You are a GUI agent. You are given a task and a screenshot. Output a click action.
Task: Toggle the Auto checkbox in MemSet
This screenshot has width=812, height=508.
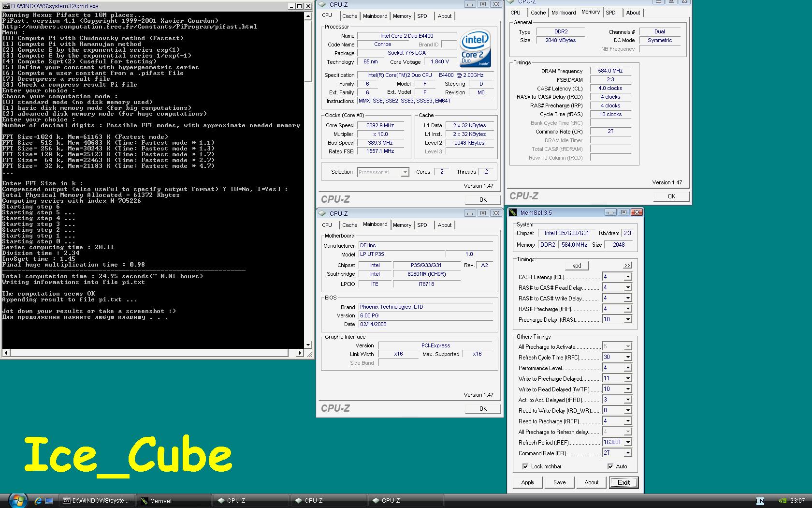pyautogui.click(x=610, y=466)
